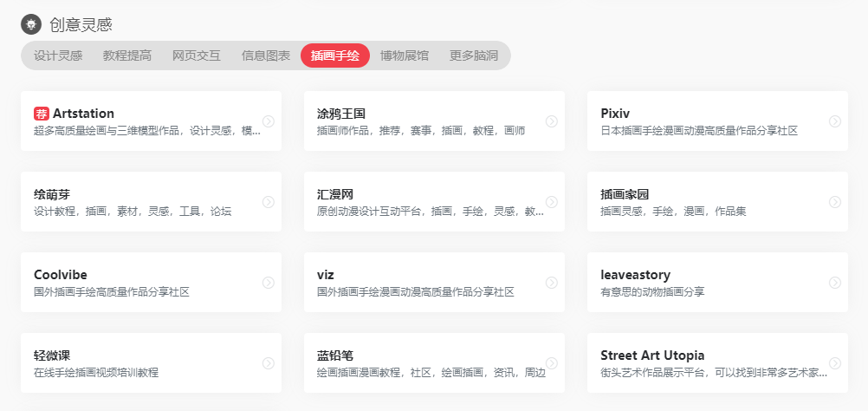Click the arrow icon on viz card
This screenshot has width=868, height=411.
552,283
